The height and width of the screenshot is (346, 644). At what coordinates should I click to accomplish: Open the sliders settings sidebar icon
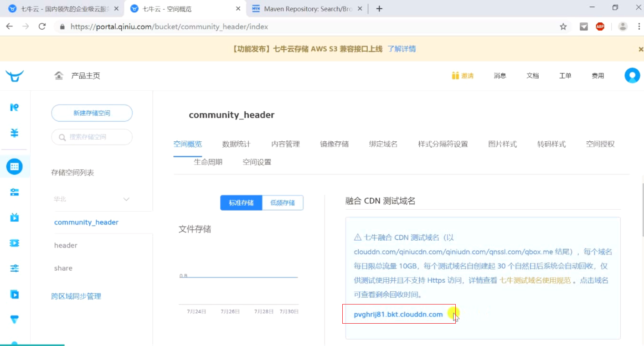coord(15,268)
